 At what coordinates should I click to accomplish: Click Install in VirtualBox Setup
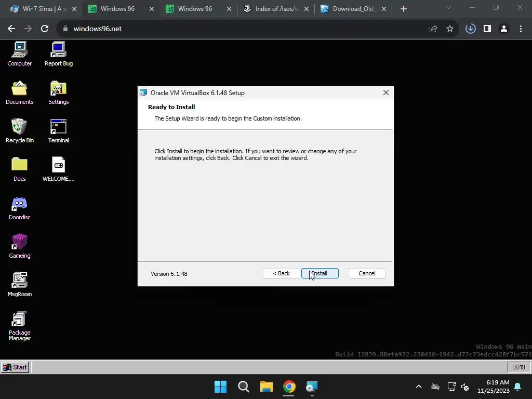click(x=320, y=273)
